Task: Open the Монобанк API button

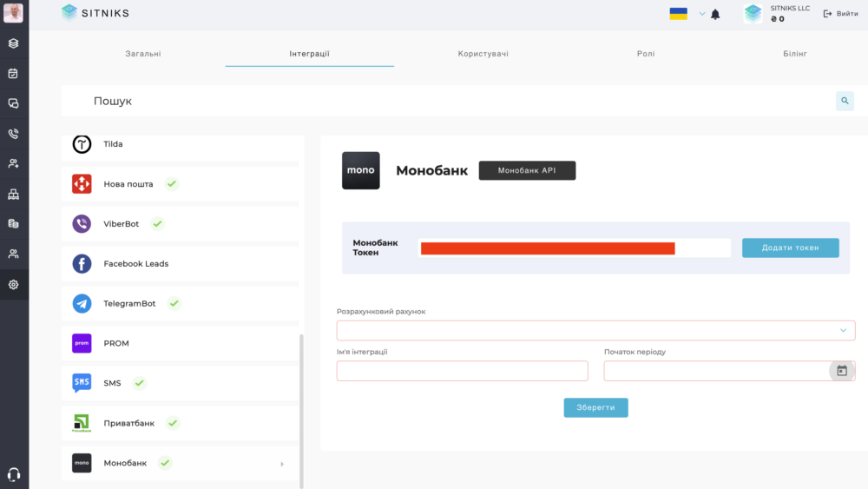Action: (527, 170)
